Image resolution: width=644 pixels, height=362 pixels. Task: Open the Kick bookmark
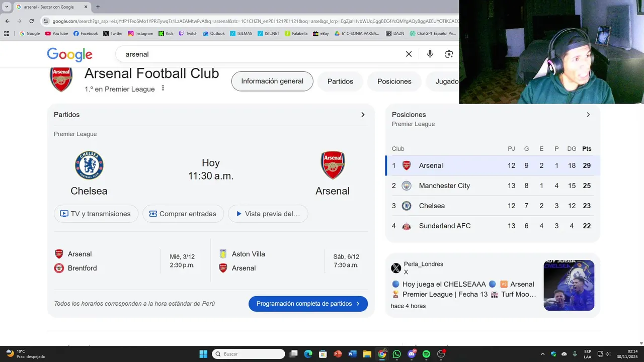pyautogui.click(x=166, y=34)
